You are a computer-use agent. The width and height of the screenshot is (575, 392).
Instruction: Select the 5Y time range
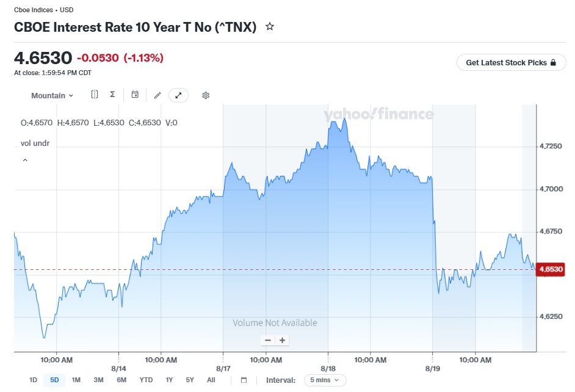[190, 380]
